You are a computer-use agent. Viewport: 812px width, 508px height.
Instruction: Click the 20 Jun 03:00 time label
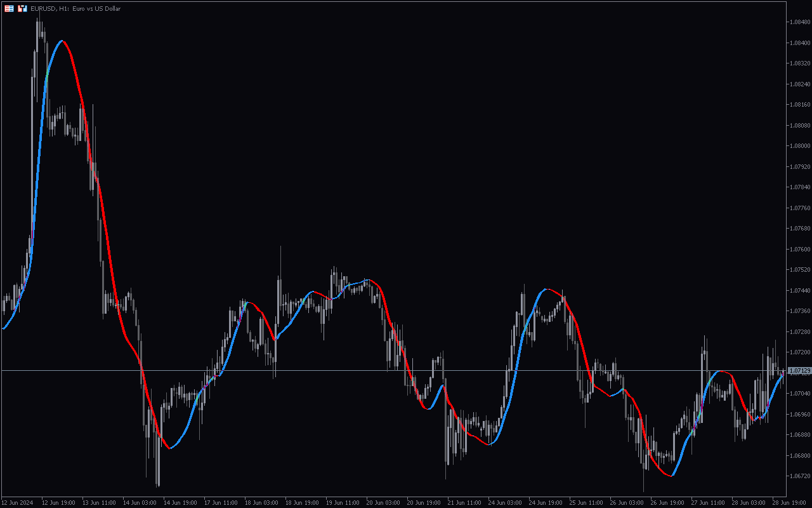pyautogui.click(x=383, y=502)
